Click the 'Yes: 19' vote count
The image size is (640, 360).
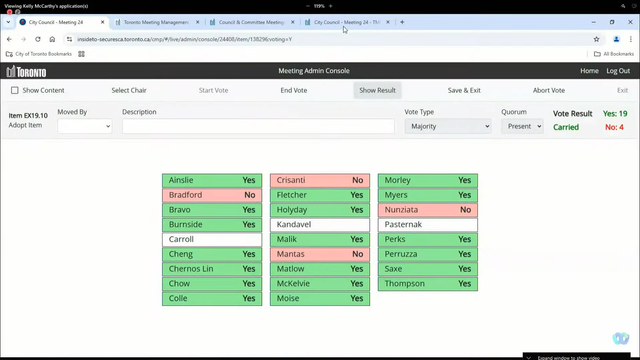point(615,113)
